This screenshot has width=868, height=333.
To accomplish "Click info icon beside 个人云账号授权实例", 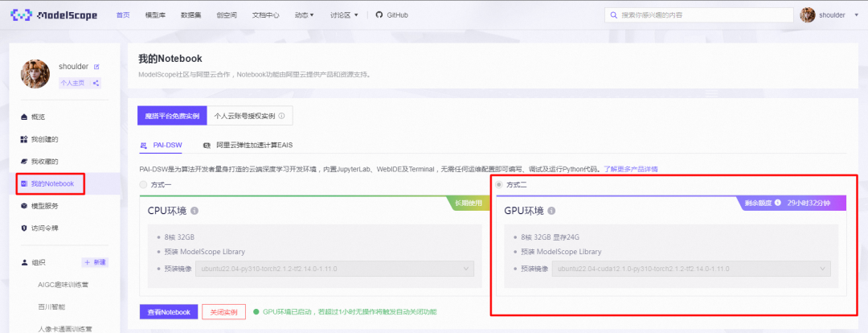I will coord(282,116).
